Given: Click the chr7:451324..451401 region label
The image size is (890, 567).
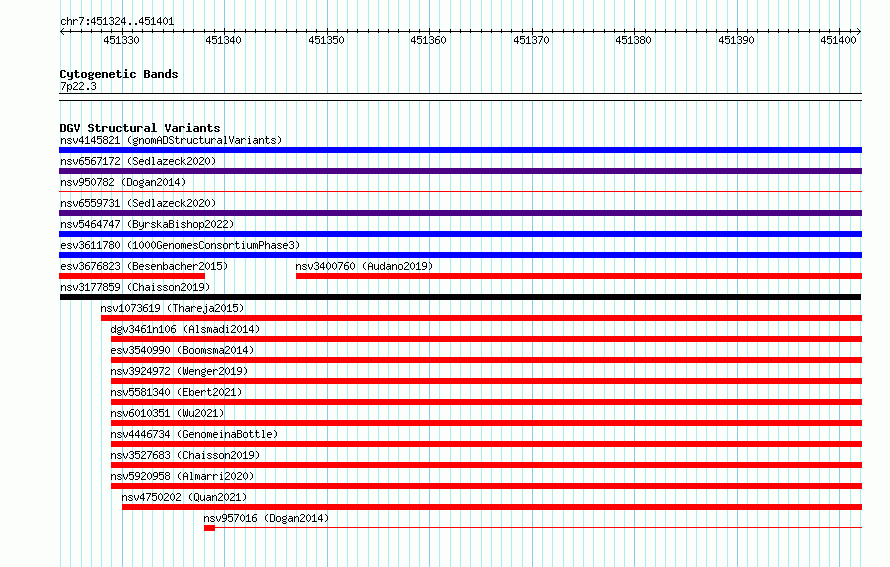Looking at the screenshot, I should point(117,22).
